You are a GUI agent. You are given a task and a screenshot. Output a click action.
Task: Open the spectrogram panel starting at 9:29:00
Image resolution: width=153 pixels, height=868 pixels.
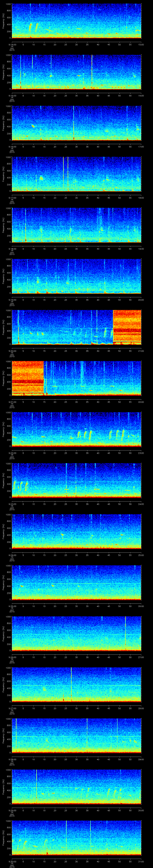tap(76, 786)
